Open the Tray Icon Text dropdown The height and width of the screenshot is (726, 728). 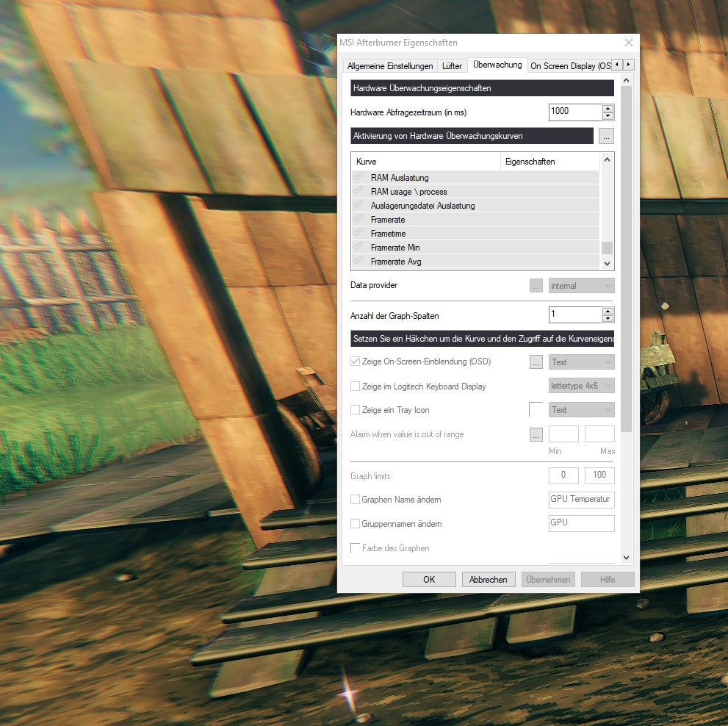(x=581, y=410)
